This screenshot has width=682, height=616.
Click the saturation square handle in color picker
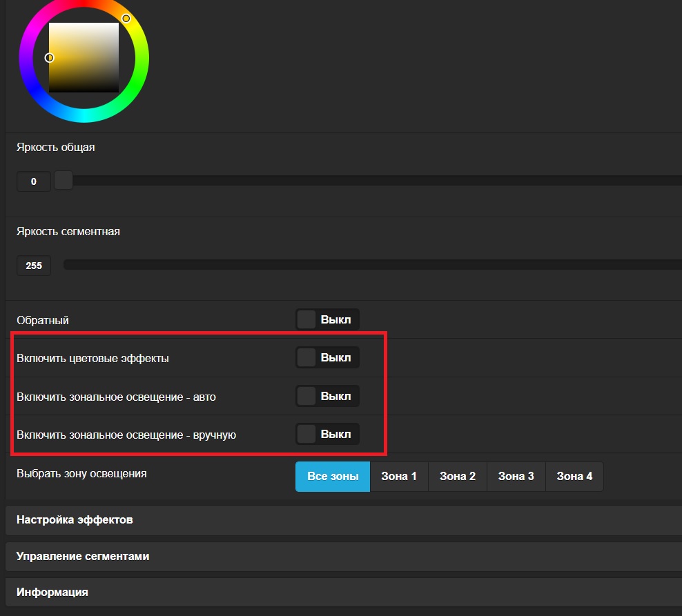[x=49, y=58]
